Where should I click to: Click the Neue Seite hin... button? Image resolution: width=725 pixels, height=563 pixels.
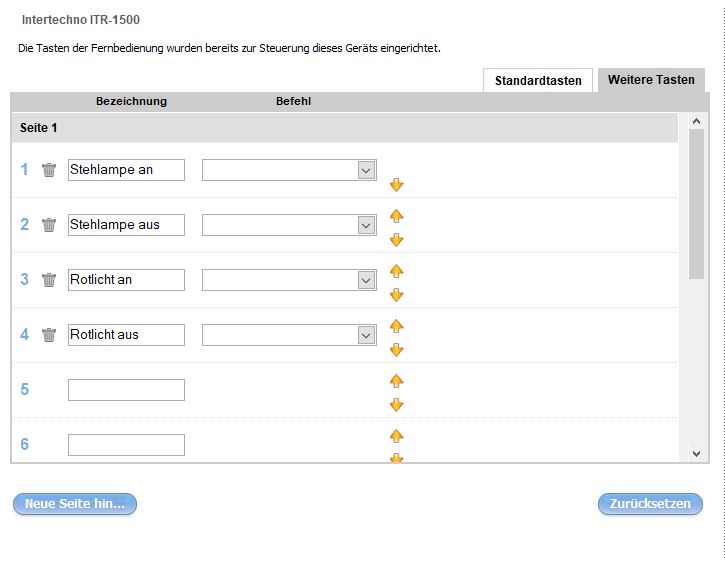tap(75, 504)
